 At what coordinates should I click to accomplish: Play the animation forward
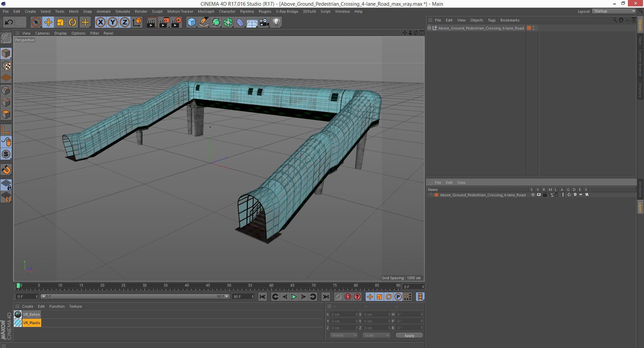tap(294, 297)
